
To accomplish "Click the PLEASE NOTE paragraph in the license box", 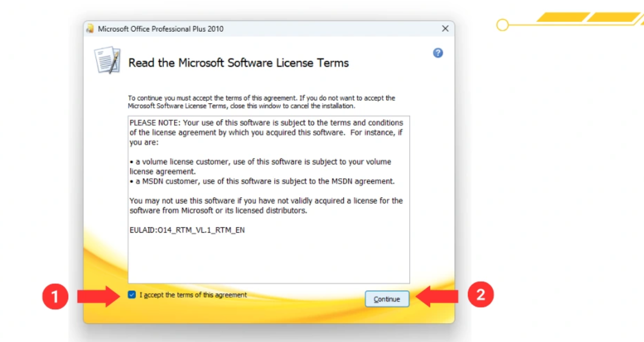I will click(266, 132).
